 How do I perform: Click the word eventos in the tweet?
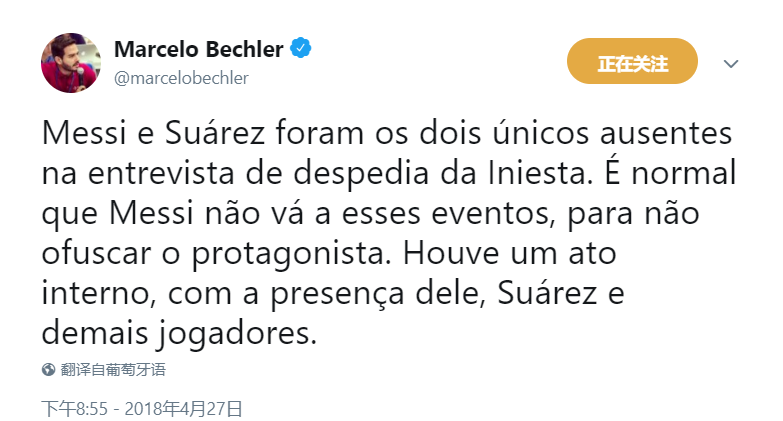coord(494,214)
